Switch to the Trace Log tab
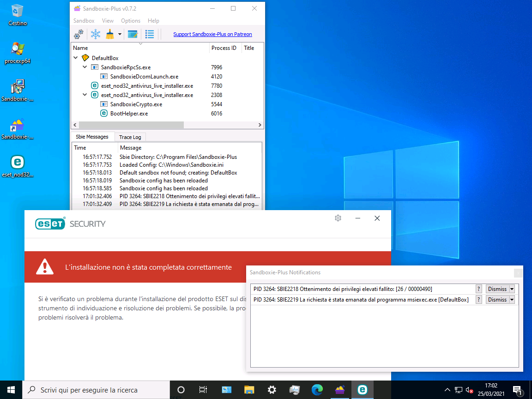The image size is (532, 399). 130,137
